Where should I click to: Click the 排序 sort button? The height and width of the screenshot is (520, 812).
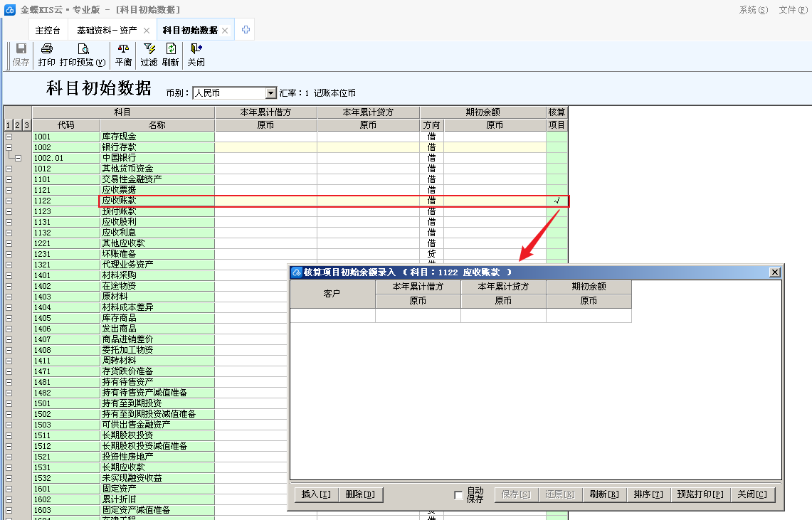tap(648, 494)
